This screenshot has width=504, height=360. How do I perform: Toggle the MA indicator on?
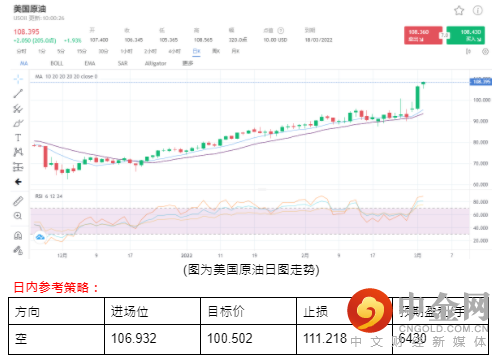pos(24,63)
